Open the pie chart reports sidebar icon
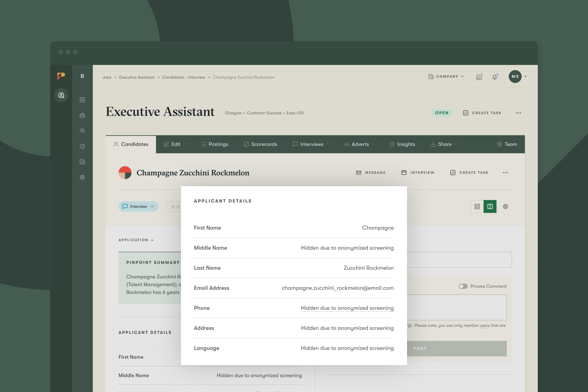The width and height of the screenshot is (588, 392). [82, 146]
